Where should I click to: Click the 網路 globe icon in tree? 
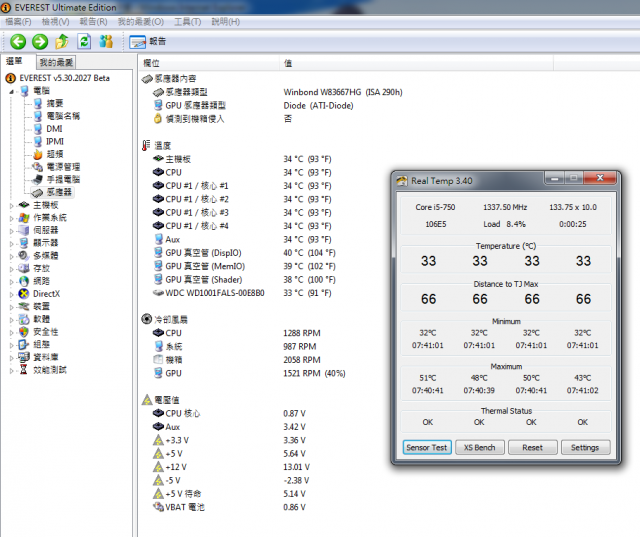coord(24,281)
